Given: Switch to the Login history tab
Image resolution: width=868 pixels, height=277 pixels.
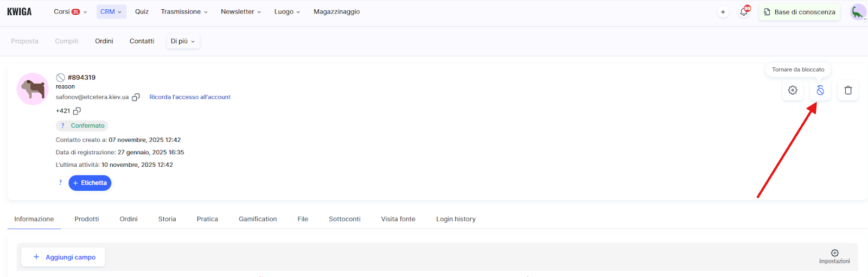Looking at the screenshot, I should pos(456,219).
